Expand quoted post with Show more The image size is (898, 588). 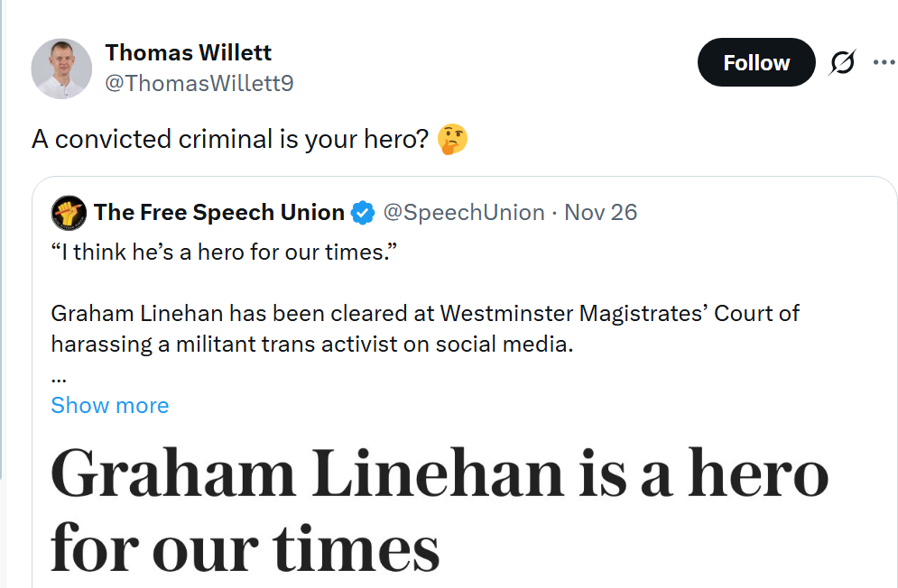point(109,405)
